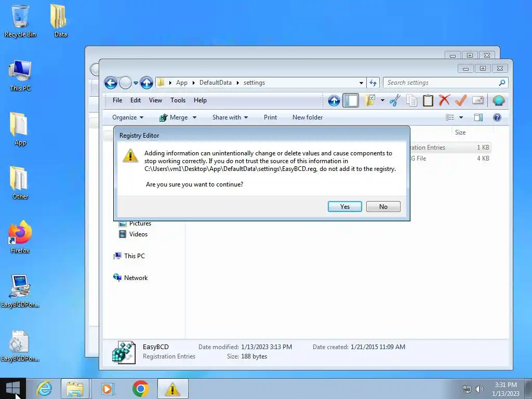Image resolution: width=532 pixels, height=399 pixels.
Task: Click the DefaultData breadcrumb in address bar
Action: (x=216, y=83)
